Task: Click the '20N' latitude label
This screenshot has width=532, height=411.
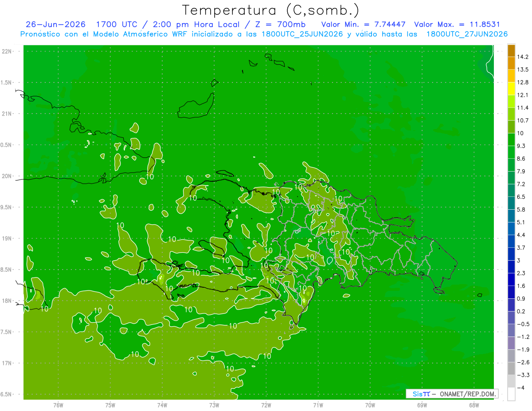Action: click(x=7, y=176)
